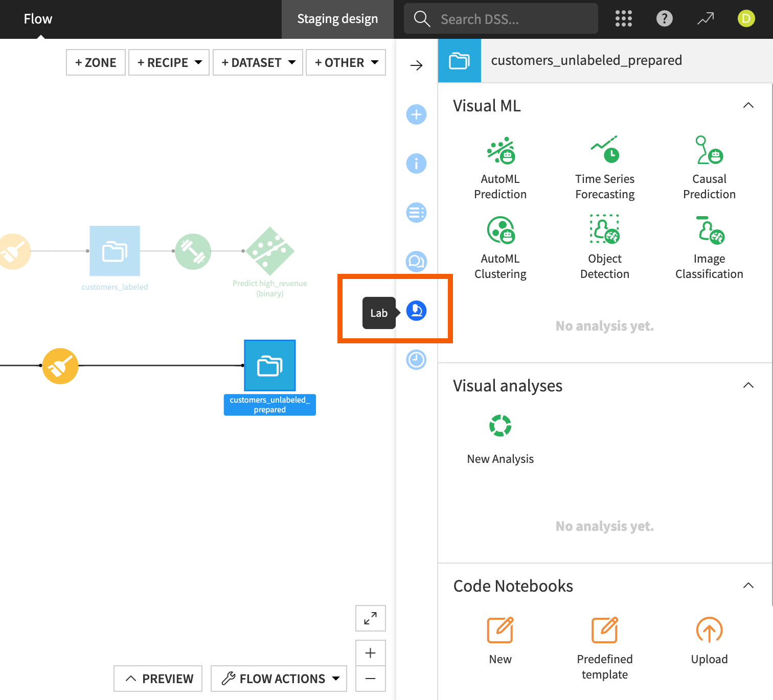Open the Lab tab in right panel

pos(416,311)
